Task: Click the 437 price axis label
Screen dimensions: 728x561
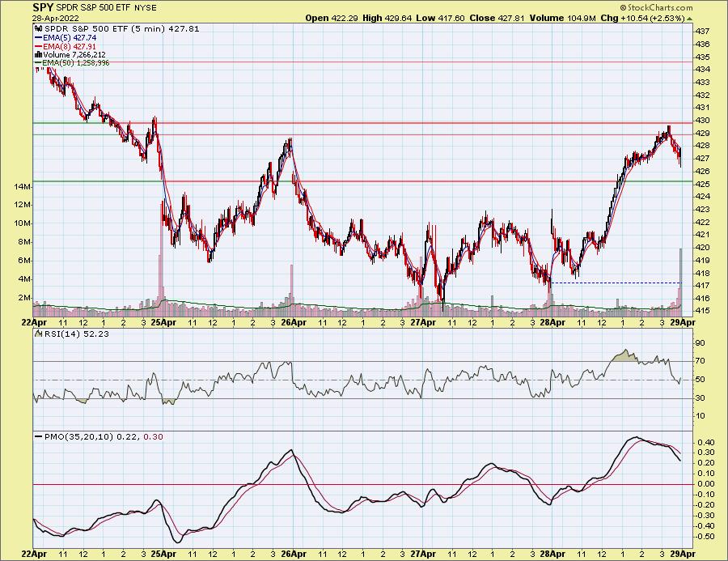Action: (x=703, y=31)
